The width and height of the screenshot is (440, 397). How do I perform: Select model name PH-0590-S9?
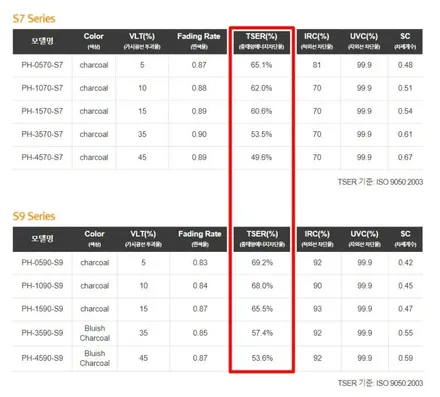pos(42,263)
